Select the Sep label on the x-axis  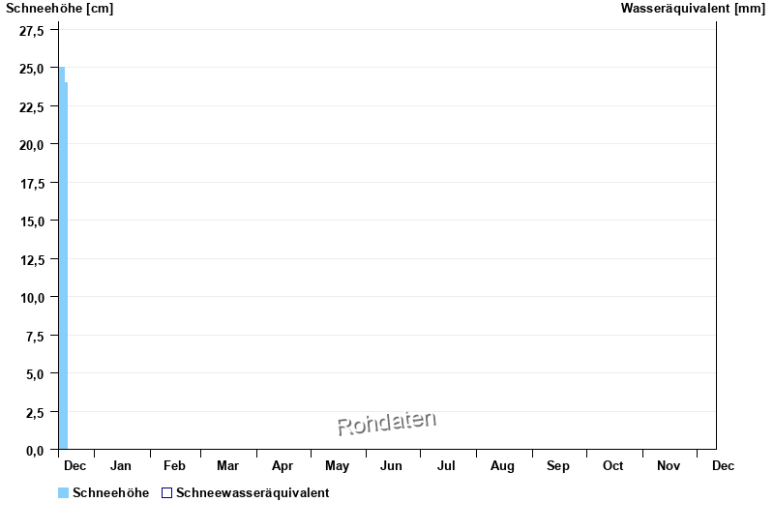coord(558,466)
